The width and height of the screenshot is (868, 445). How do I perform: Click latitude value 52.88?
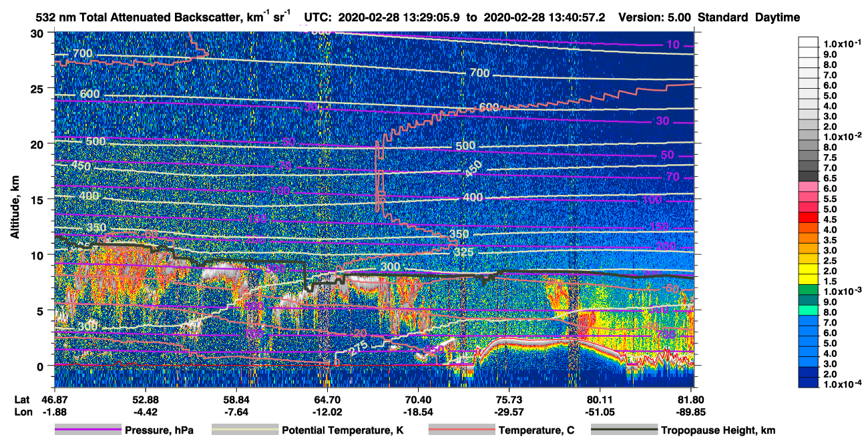tap(146, 399)
